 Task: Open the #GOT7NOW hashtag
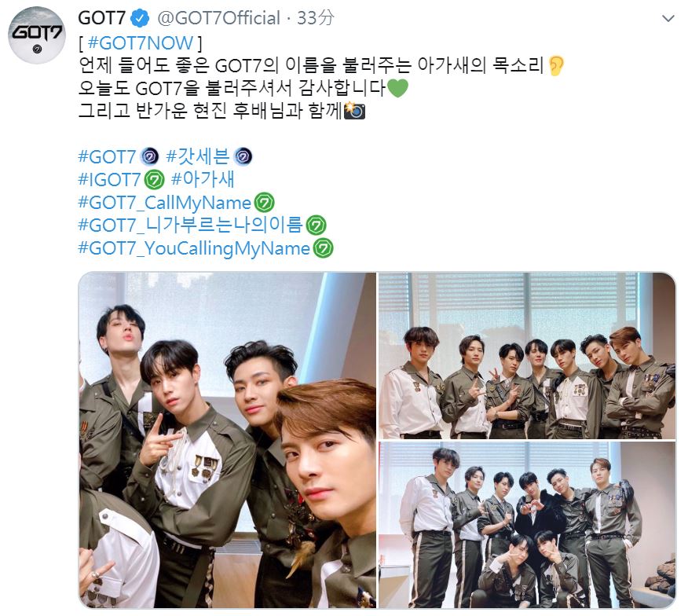[141, 43]
